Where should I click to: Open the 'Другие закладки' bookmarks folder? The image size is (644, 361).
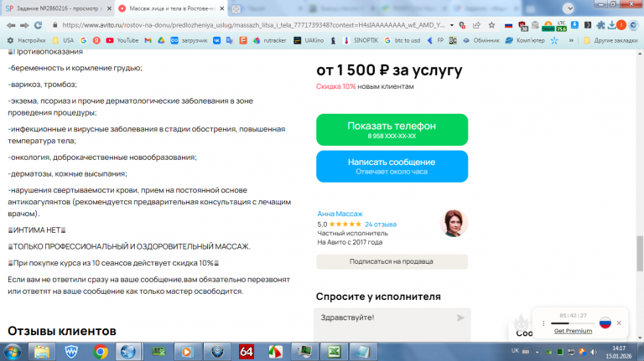coord(610,40)
